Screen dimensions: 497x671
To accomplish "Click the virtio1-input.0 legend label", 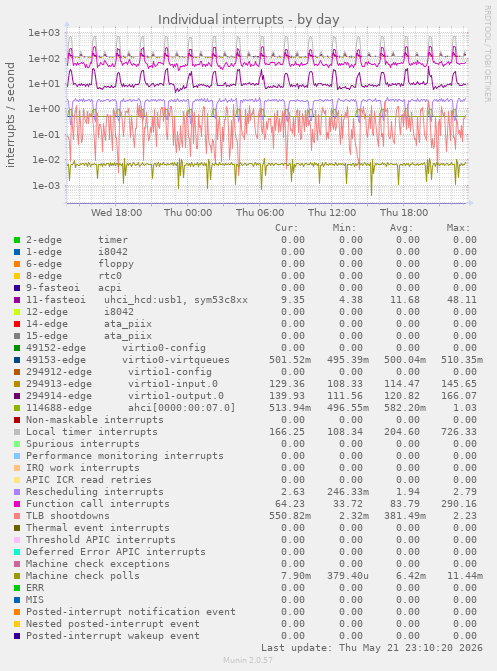I will (x=173, y=384).
